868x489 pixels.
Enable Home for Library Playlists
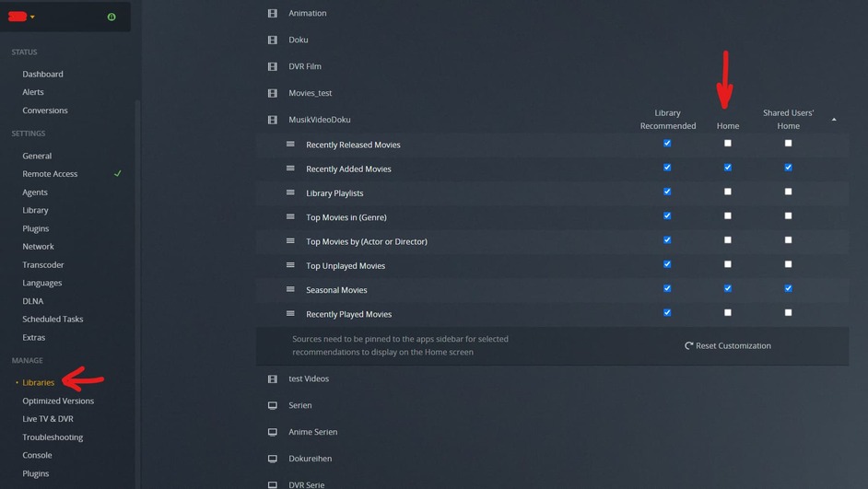tap(727, 192)
